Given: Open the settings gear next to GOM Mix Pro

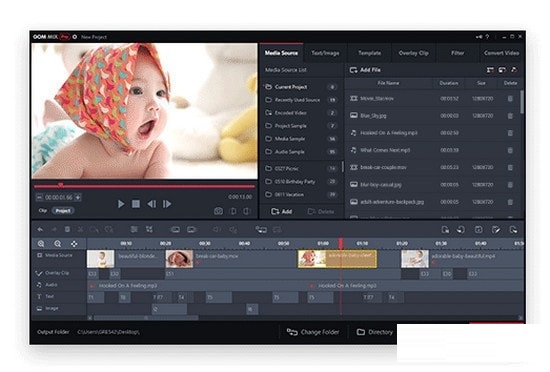Looking at the screenshot, I should click(75, 37).
